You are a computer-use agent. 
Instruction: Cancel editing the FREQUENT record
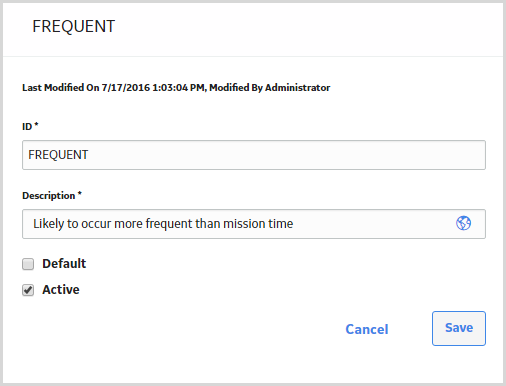click(367, 329)
